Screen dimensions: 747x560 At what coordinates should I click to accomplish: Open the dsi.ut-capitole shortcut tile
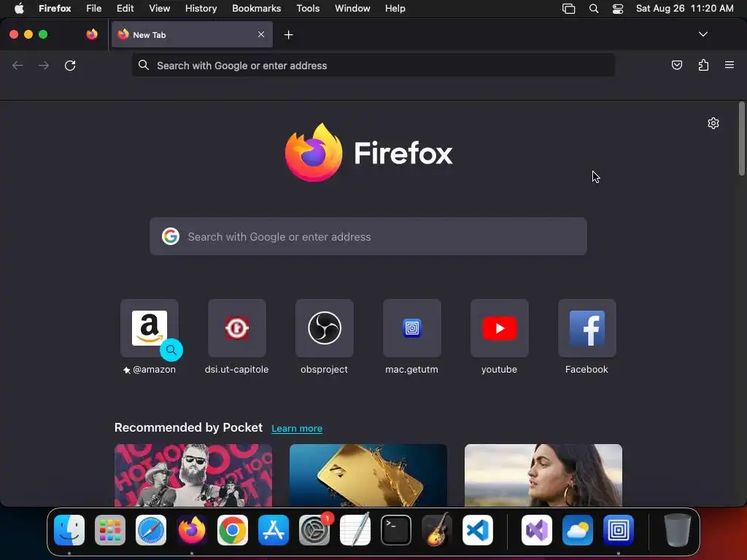[x=237, y=327]
